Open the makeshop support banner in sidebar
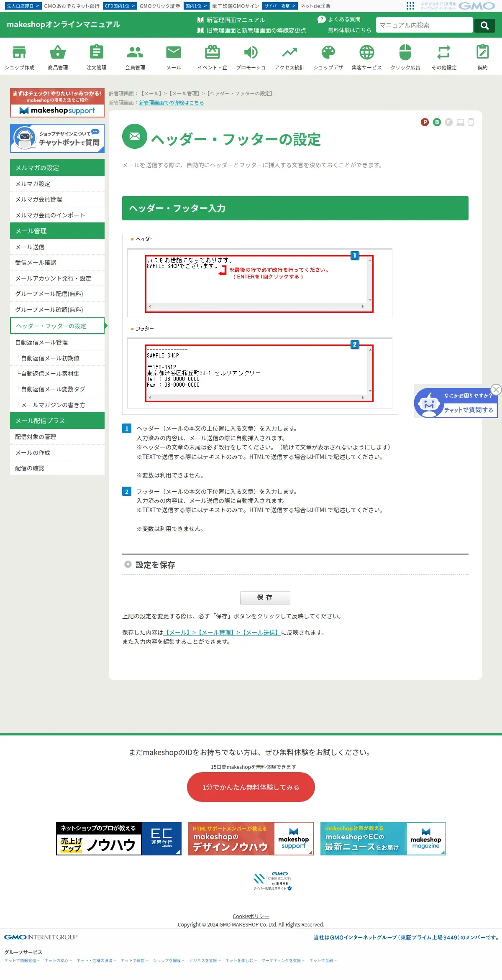 point(57,103)
